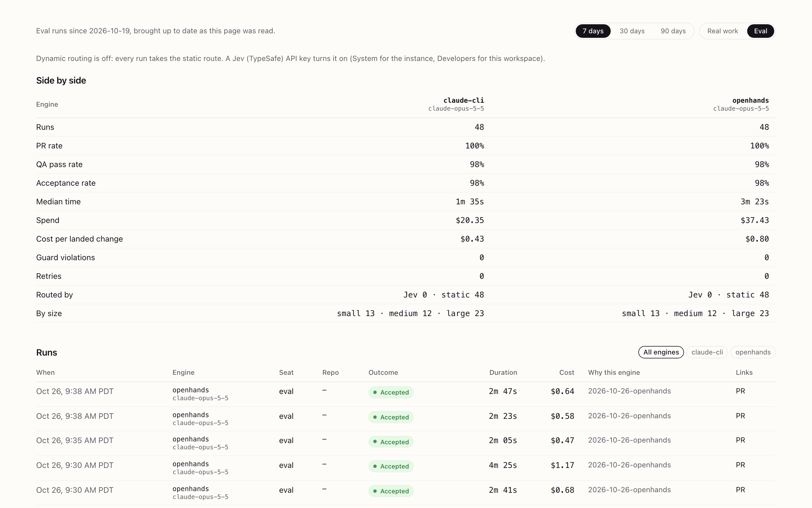
Task: Click the Duration column header
Action: (x=503, y=373)
